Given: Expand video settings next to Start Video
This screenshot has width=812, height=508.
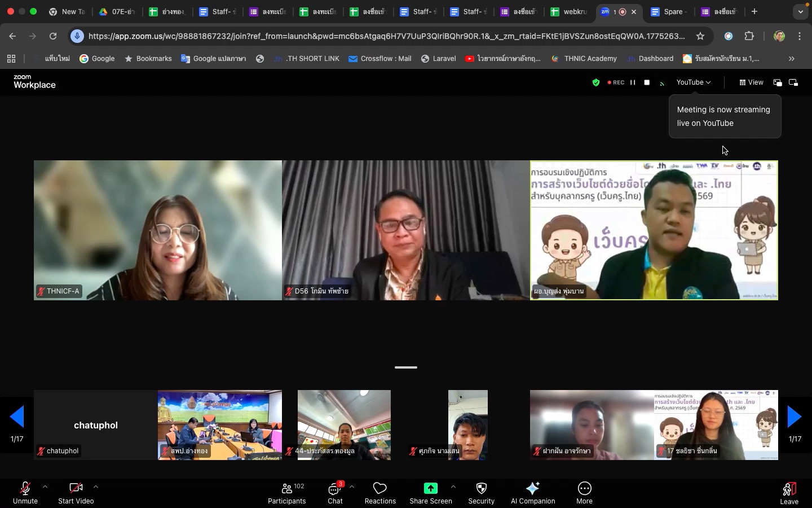Looking at the screenshot, I should tap(95, 487).
